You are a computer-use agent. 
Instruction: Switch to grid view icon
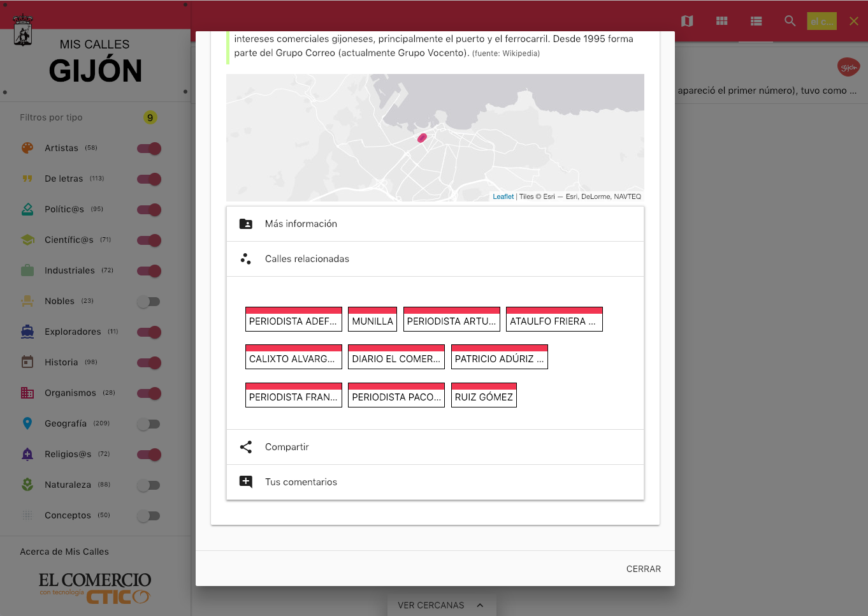[721, 21]
